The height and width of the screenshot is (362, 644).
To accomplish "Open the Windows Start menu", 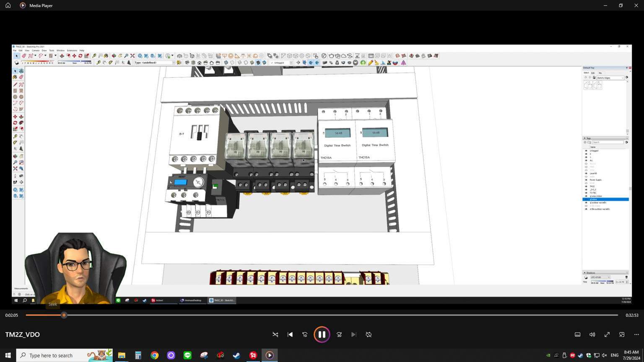I will [x=8, y=355].
